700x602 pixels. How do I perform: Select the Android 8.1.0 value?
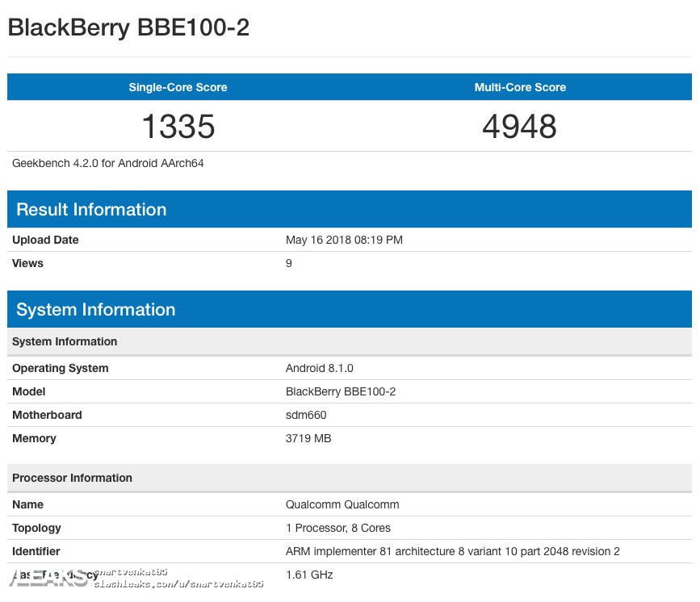pos(320,368)
